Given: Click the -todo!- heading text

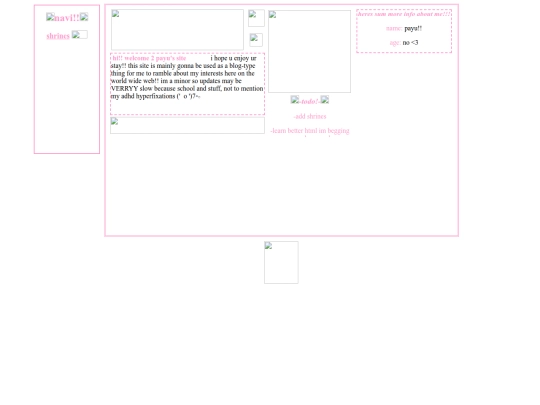Looking at the screenshot, I should tap(310, 102).
